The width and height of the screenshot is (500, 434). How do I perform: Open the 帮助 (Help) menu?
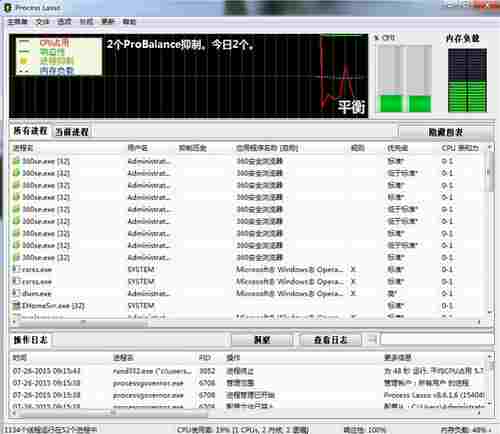click(x=129, y=22)
